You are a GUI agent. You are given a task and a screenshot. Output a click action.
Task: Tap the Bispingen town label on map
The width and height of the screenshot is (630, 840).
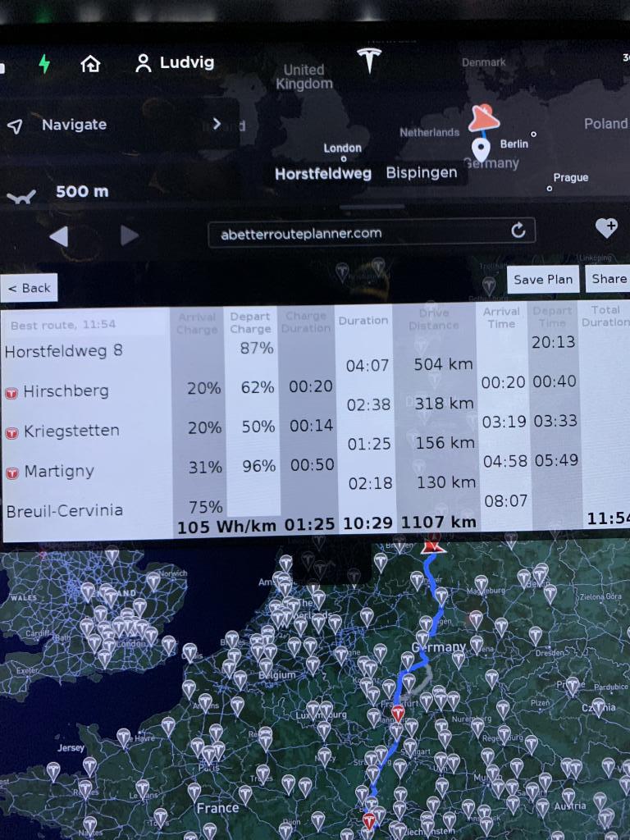(422, 172)
